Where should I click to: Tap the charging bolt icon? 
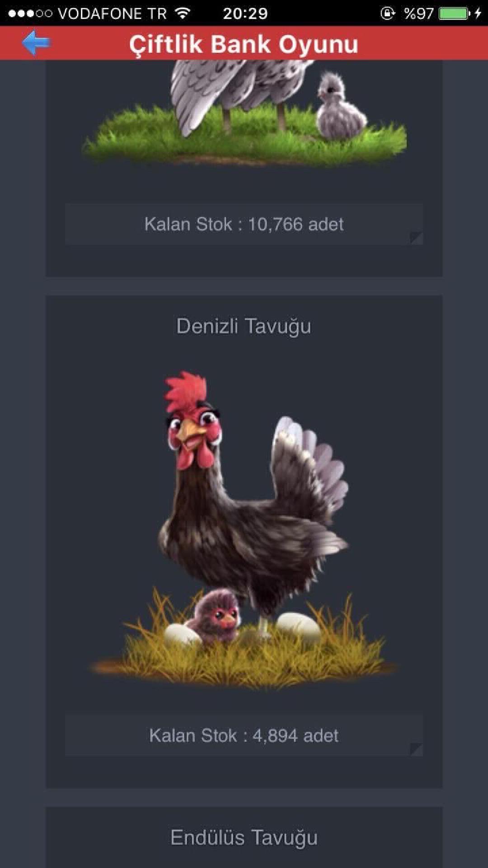478,13
